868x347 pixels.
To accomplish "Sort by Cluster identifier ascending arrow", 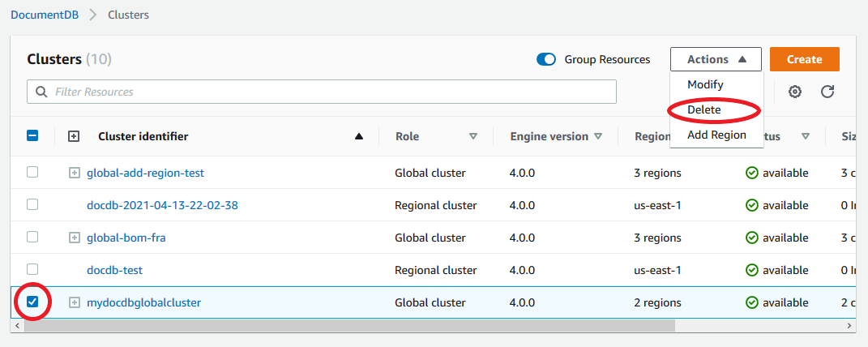I will [x=359, y=137].
